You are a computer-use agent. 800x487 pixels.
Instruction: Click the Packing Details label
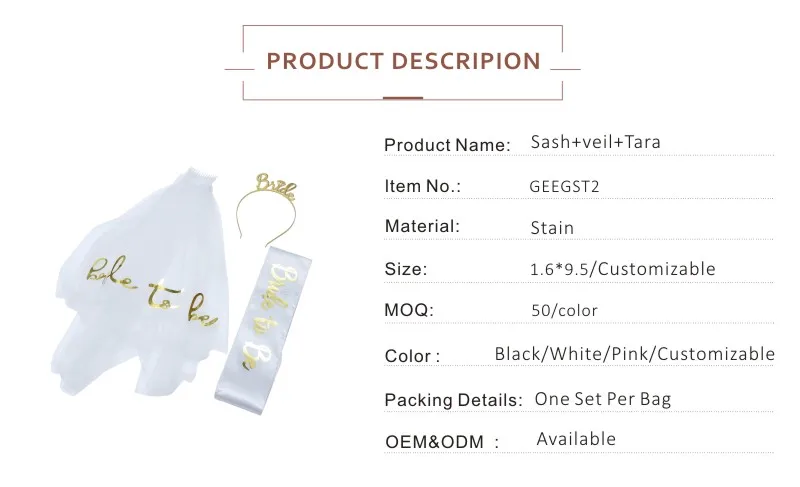point(453,400)
